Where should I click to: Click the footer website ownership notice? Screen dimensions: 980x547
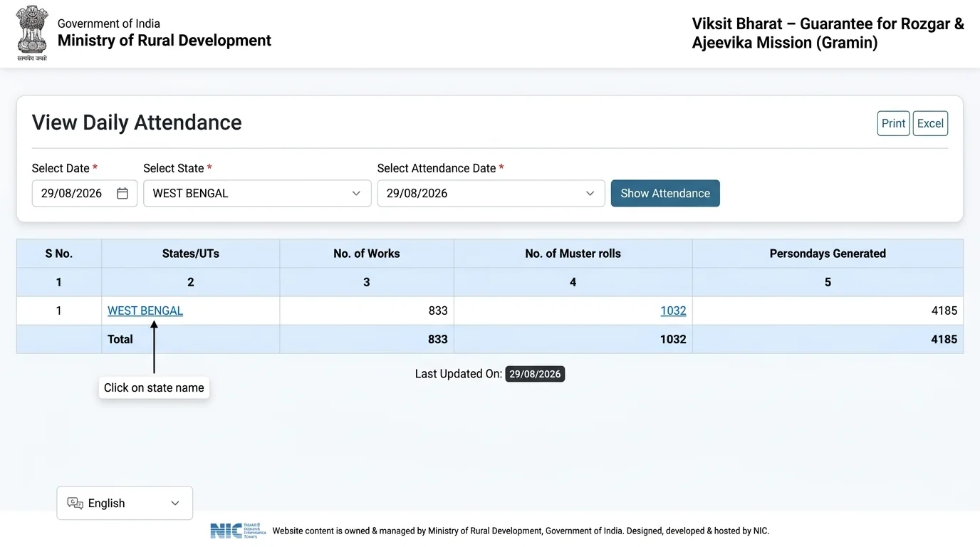521,531
